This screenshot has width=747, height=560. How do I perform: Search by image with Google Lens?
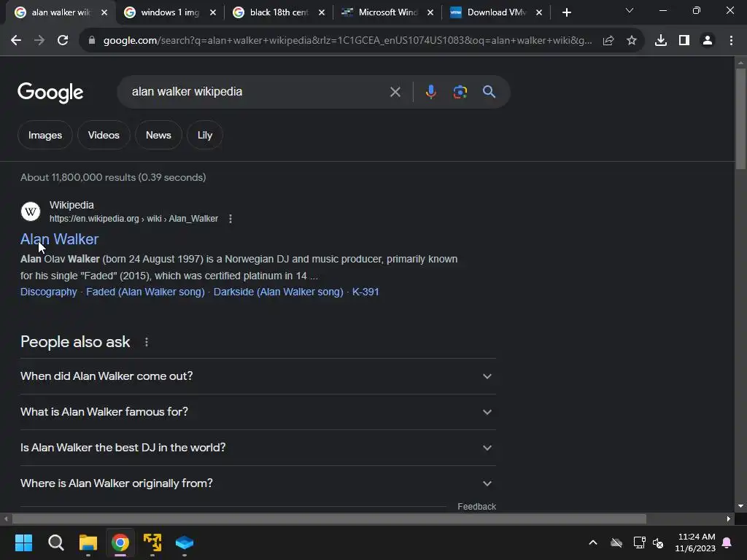tap(460, 92)
